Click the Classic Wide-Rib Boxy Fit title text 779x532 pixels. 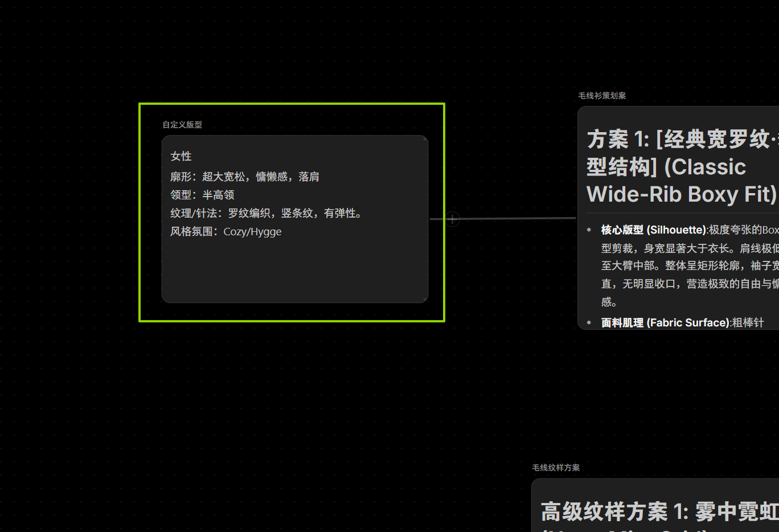coord(681,194)
